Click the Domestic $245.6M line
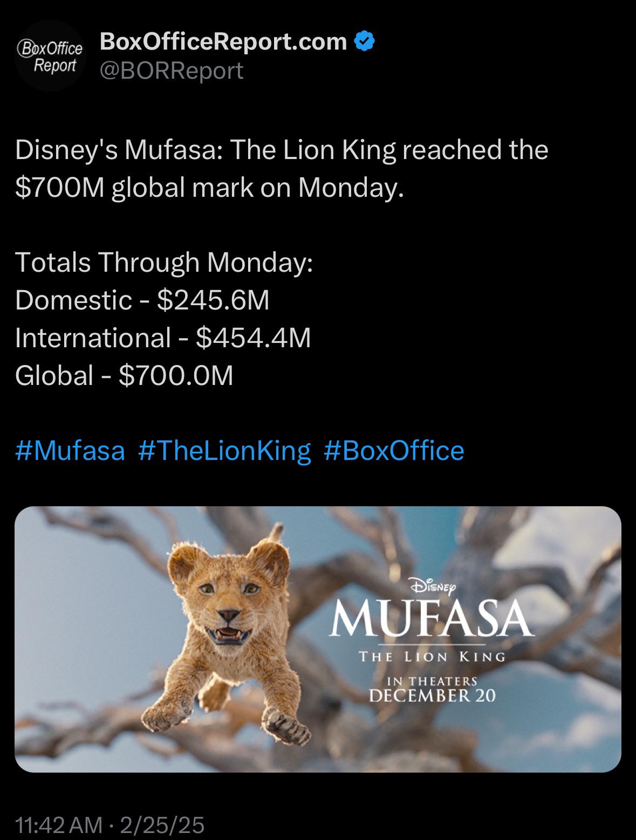 142,300
